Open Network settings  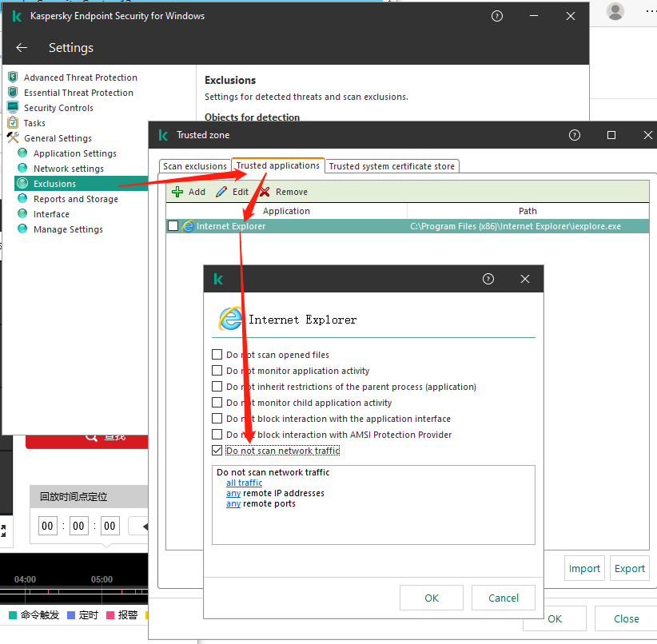[69, 169]
